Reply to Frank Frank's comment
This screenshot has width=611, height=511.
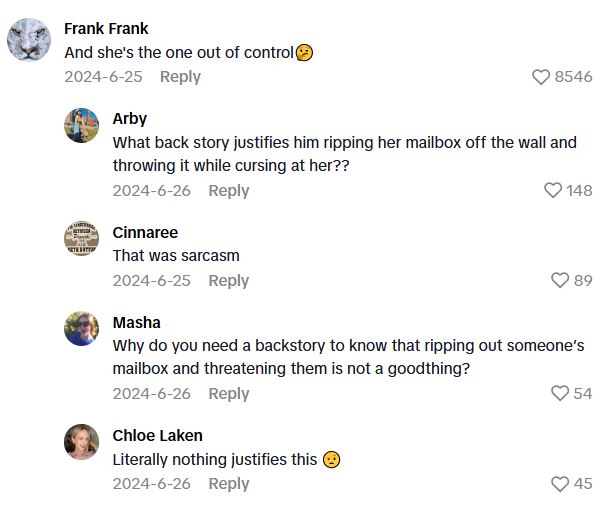(180, 77)
